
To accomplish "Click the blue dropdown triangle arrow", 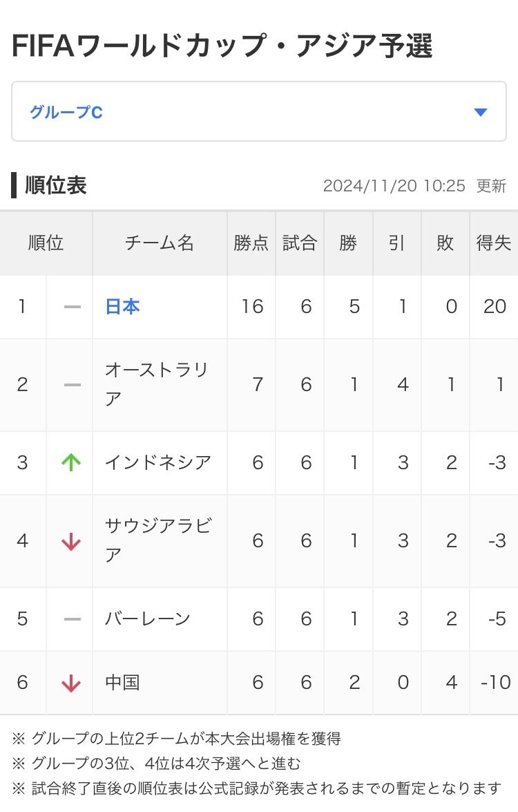I will click(x=481, y=113).
